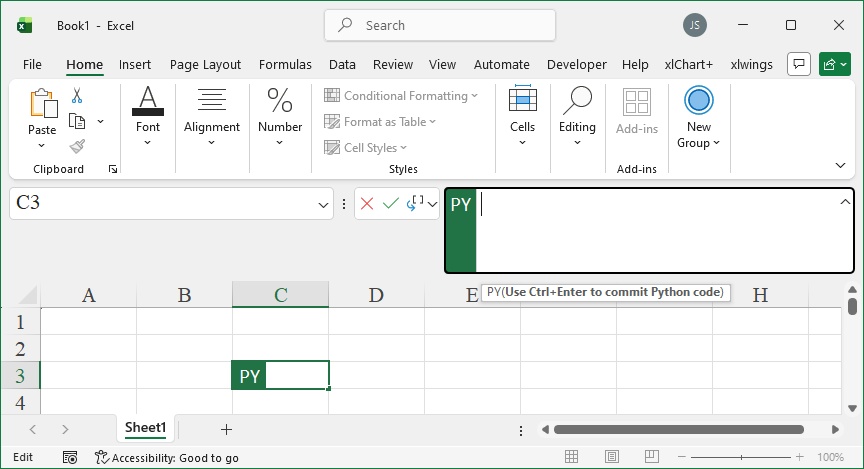Viewport: 864px width, 469px height.
Task: Open ribbon display options chevron
Action: pyautogui.click(x=840, y=165)
